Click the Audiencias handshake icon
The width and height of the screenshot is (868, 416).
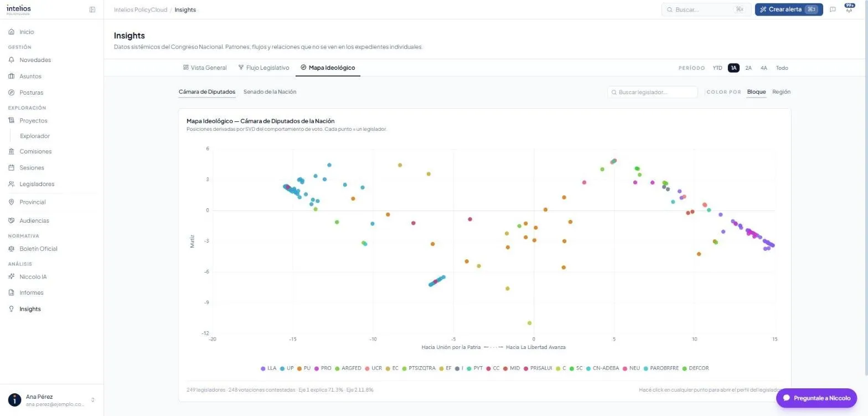pyautogui.click(x=12, y=220)
